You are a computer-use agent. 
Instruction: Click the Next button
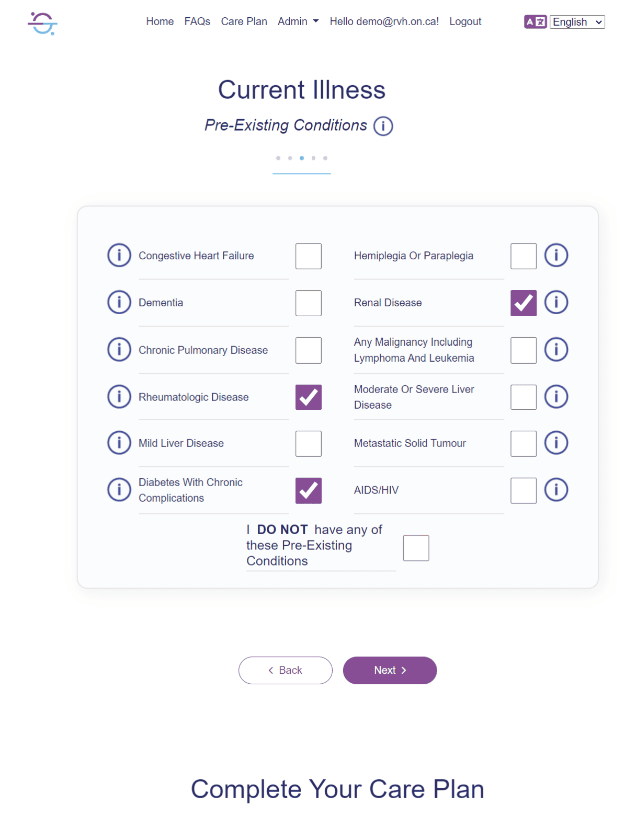(x=390, y=670)
